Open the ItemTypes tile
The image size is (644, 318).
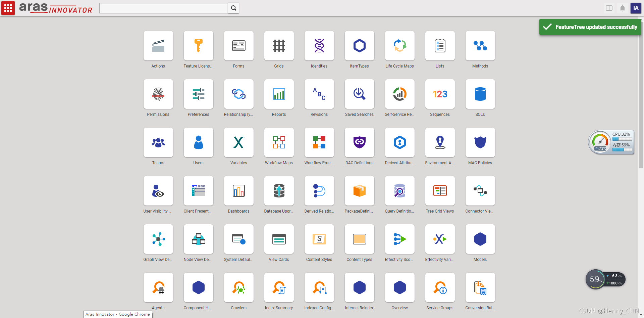[360, 46]
